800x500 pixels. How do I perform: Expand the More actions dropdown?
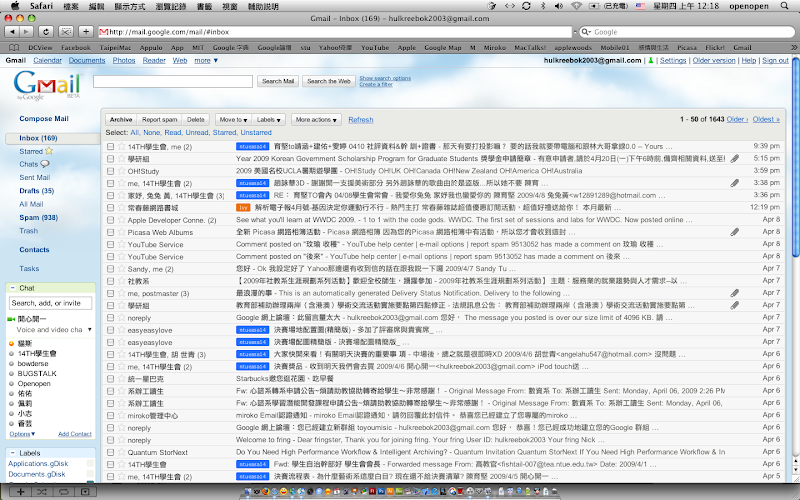[x=316, y=120]
